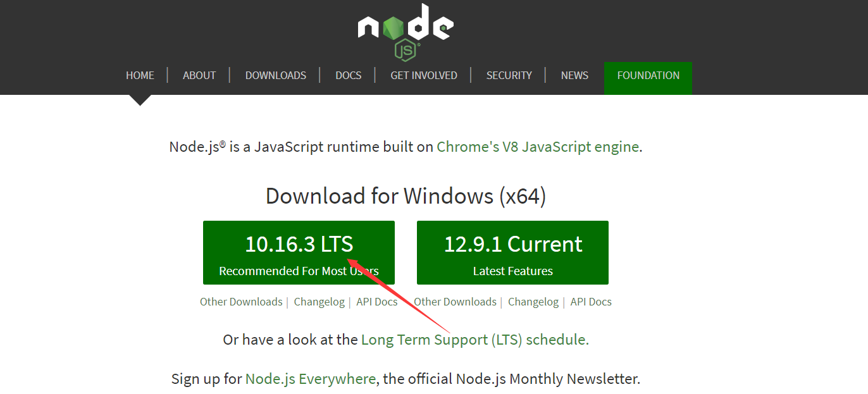Click the 'Download for Windows (x64)' heading

tap(406, 196)
